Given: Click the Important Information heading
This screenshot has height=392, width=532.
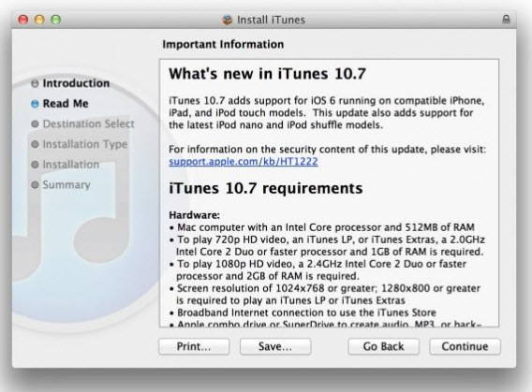Looking at the screenshot, I should tap(223, 44).
